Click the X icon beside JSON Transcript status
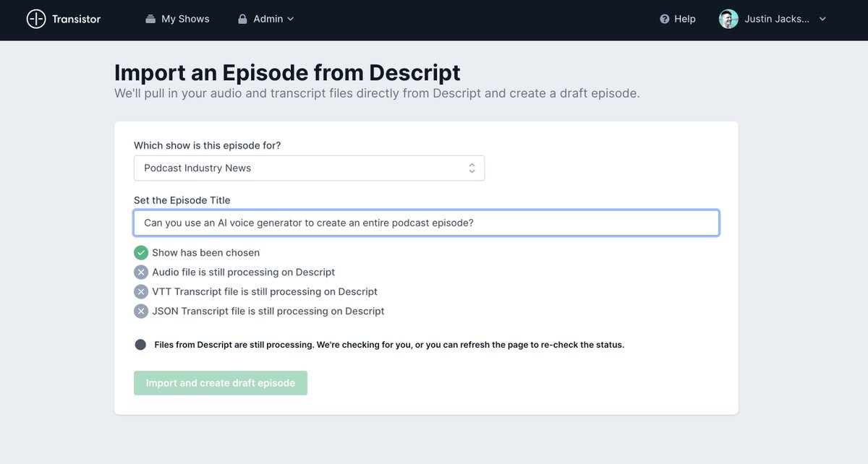The height and width of the screenshot is (464, 868). pyautogui.click(x=141, y=312)
